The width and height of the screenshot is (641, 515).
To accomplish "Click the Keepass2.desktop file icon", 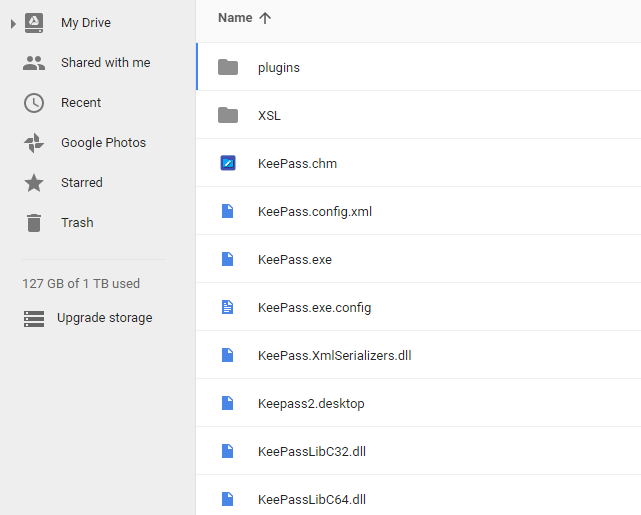I will tap(228, 403).
